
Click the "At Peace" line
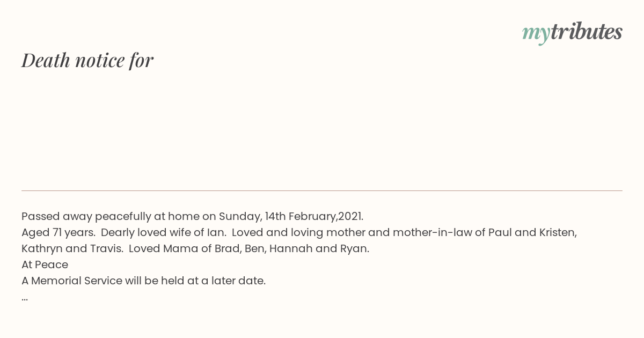(45, 265)
